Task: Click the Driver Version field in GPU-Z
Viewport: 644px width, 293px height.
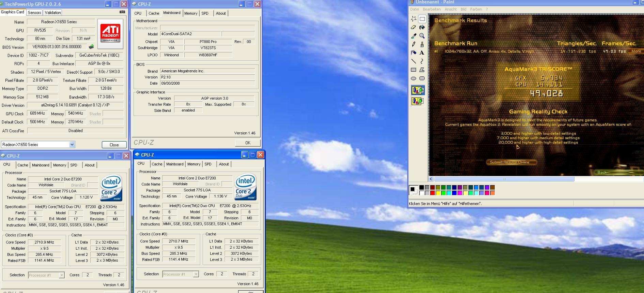Action: pyautogui.click(x=75, y=105)
